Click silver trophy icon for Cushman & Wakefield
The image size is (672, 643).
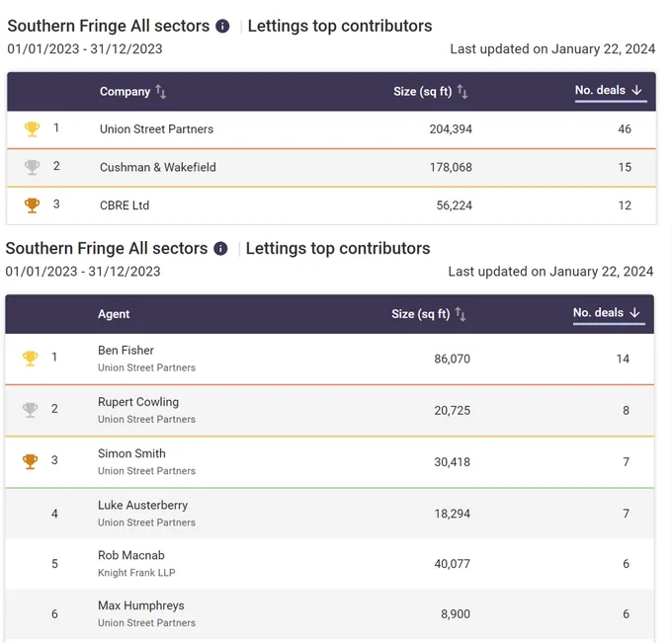tap(33, 167)
